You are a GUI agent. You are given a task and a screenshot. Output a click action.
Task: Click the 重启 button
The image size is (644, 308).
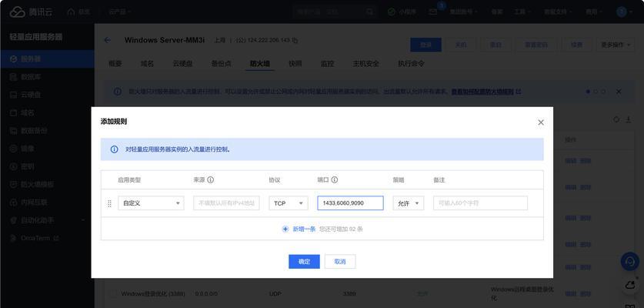pos(496,45)
